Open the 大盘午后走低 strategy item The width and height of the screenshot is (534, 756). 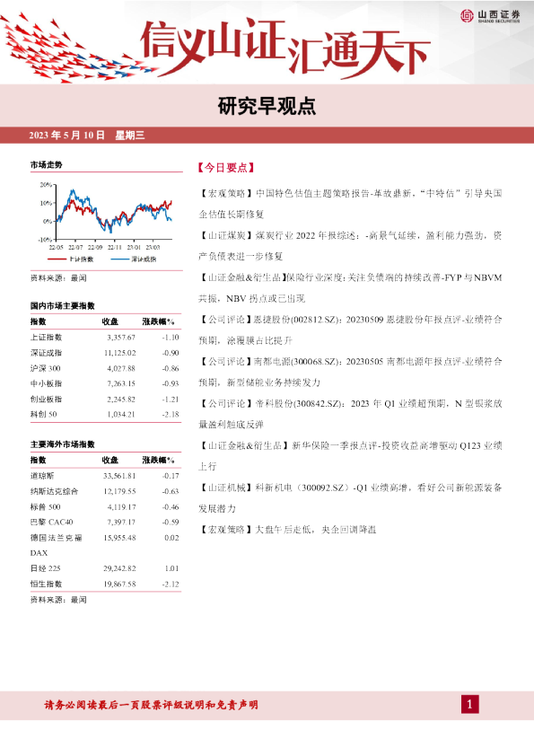(x=287, y=530)
